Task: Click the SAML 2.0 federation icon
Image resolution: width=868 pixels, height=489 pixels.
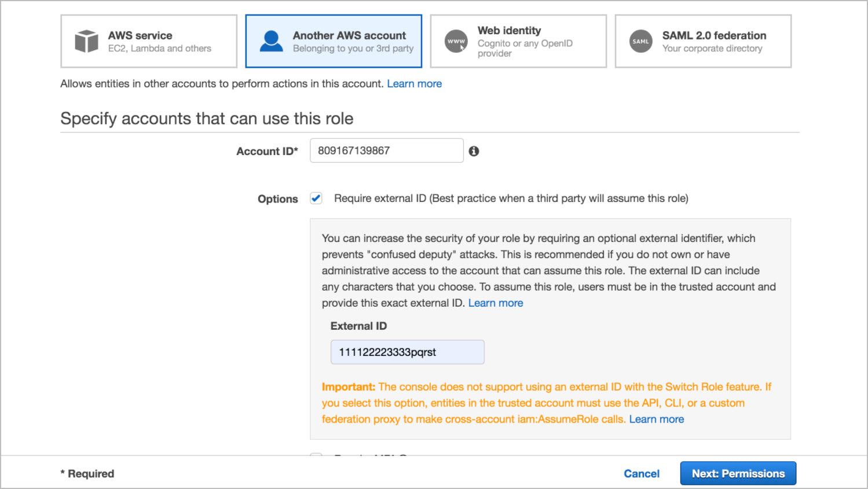Action: (641, 41)
